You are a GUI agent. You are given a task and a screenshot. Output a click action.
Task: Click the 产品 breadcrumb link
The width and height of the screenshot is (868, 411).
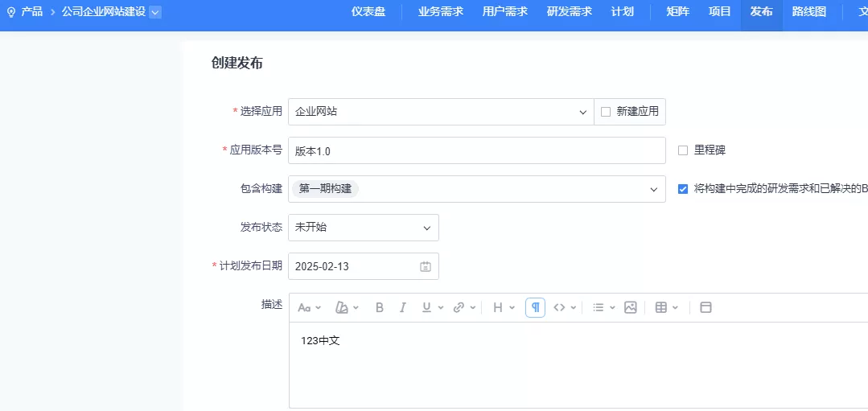(32, 11)
